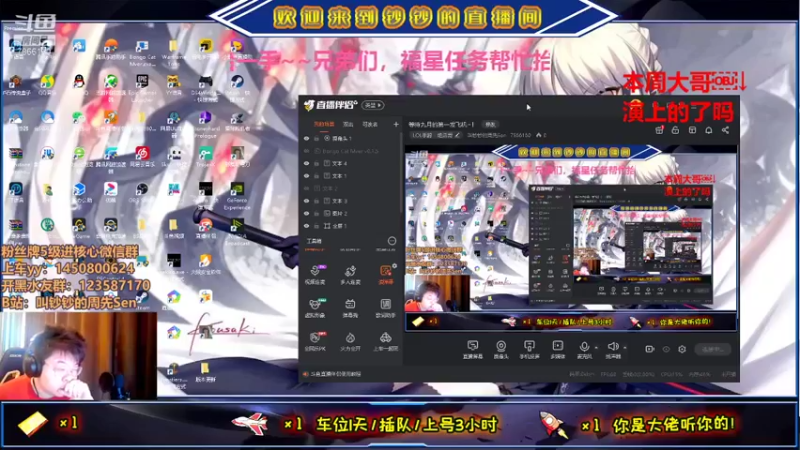Mute the 麦克风 microphone
The width and height of the screenshot is (800, 450).
584,349
